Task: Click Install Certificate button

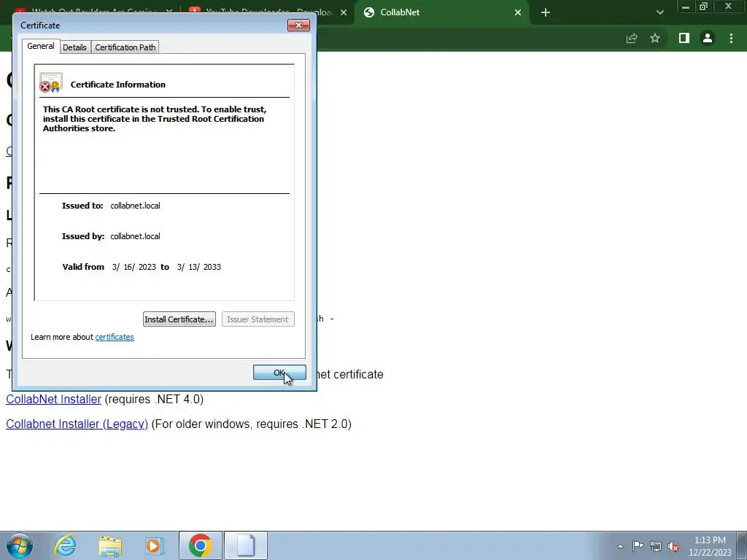Action: [179, 319]
